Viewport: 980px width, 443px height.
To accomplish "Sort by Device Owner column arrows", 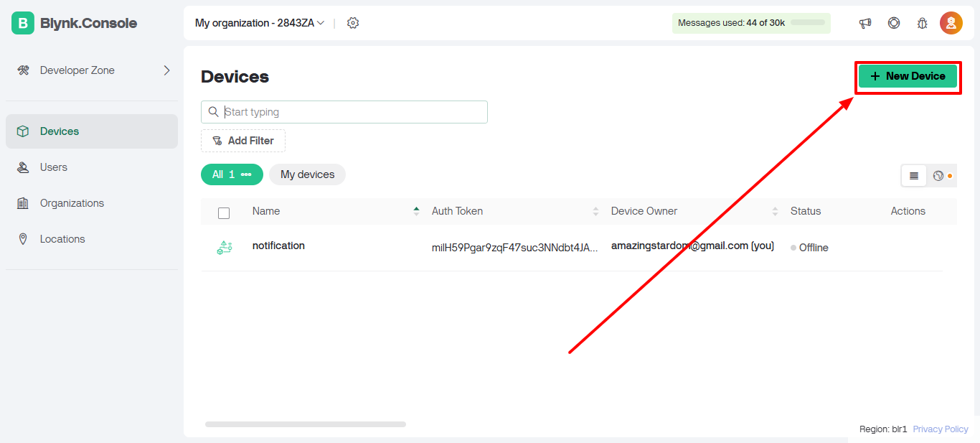I will click(775, 211).
